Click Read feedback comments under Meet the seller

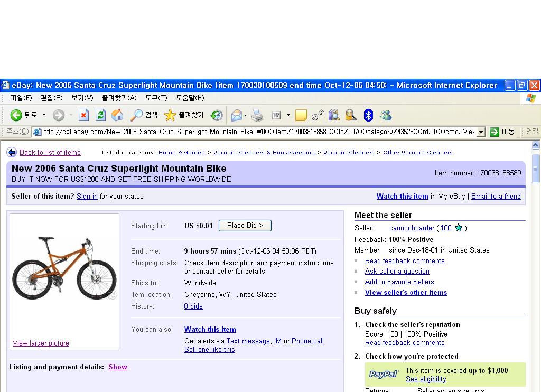pos(405,261)
